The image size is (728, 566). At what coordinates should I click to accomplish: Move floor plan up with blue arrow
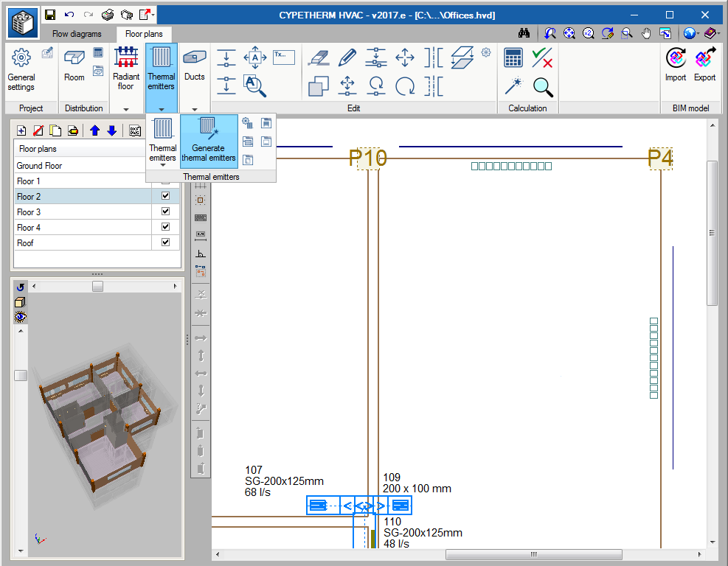point(94,131)
